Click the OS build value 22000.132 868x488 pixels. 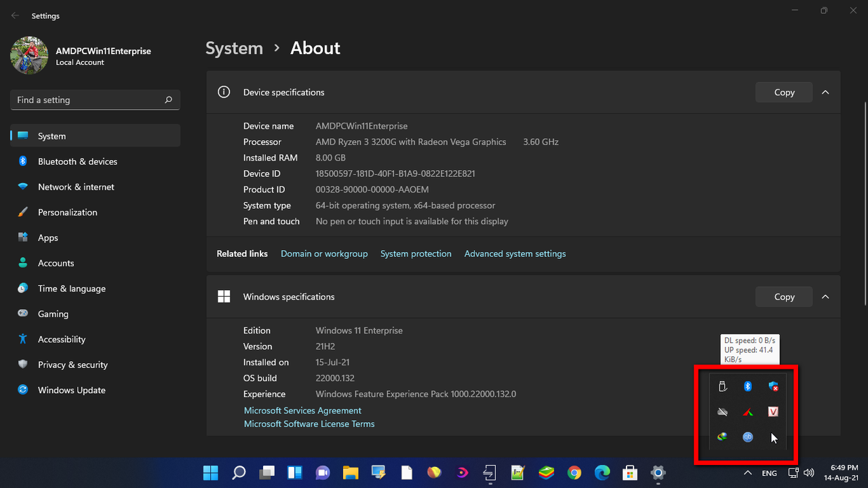[x=335, y=378]
